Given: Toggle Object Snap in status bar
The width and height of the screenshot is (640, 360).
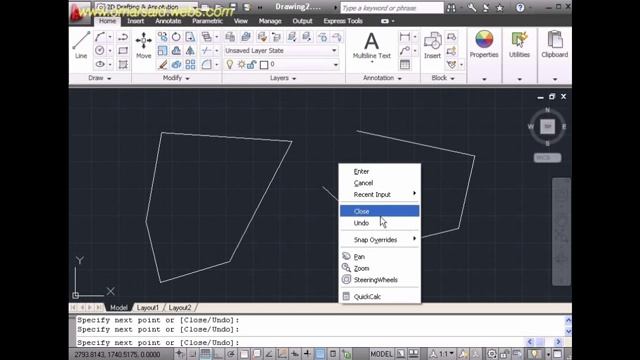Looking at the screenshot, I should tap(244, 354).
